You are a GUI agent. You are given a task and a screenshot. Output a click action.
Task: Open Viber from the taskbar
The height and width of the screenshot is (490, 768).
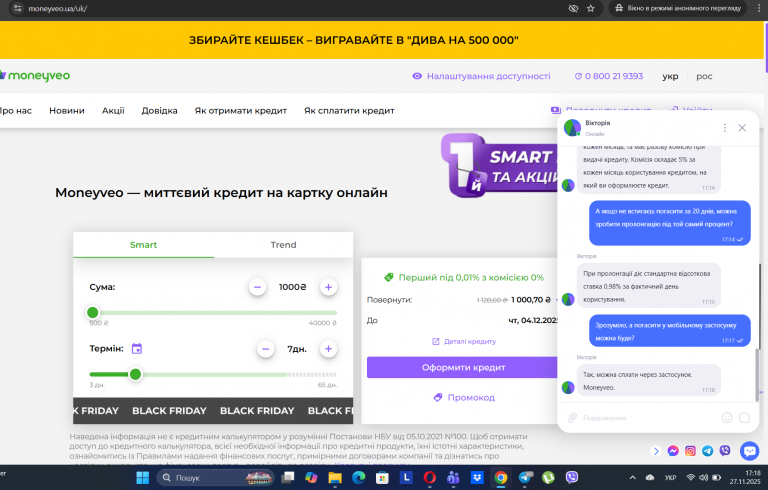pos(572,477)
